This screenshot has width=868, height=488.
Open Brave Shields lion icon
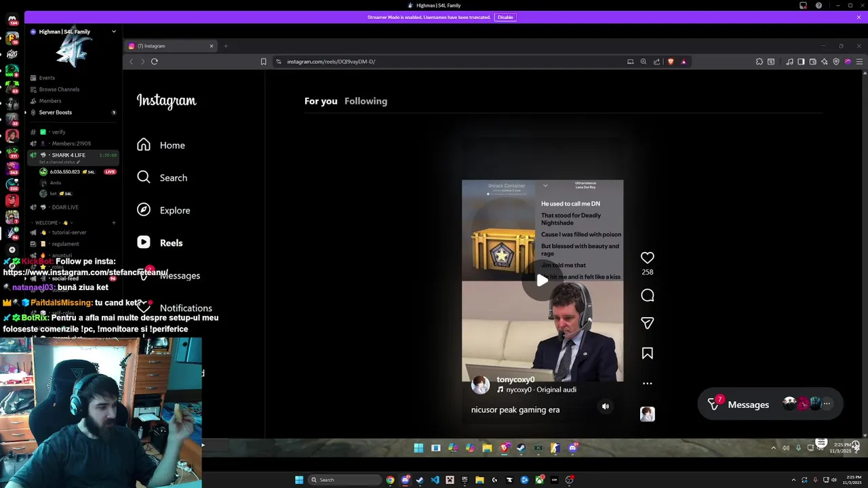[x=671, y=62]
